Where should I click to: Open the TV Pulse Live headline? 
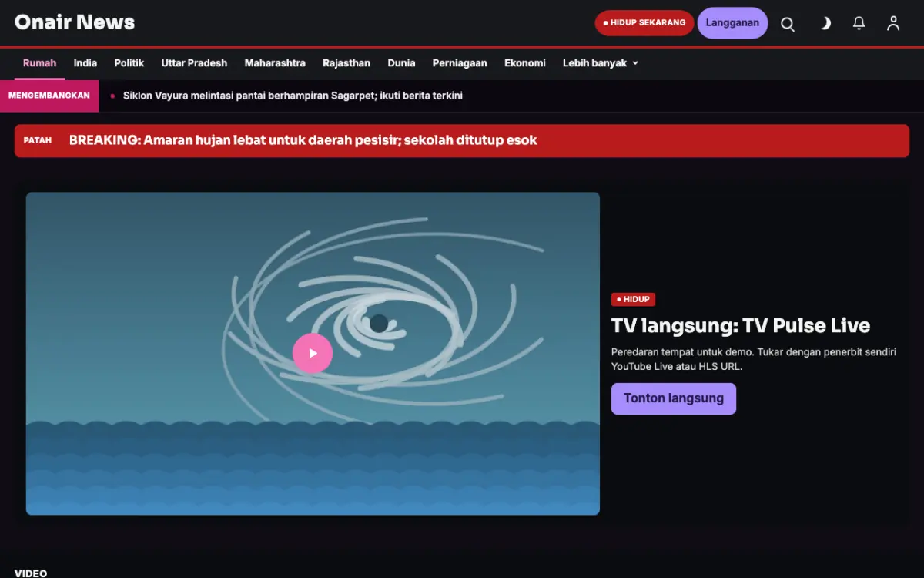(x=741, y=325)
